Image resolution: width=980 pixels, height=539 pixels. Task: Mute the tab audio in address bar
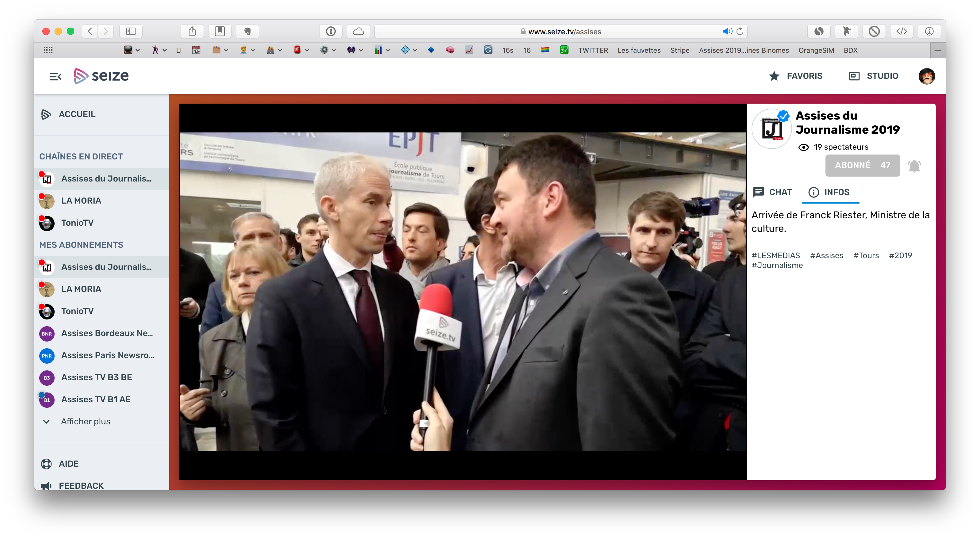tap(727, 32)
